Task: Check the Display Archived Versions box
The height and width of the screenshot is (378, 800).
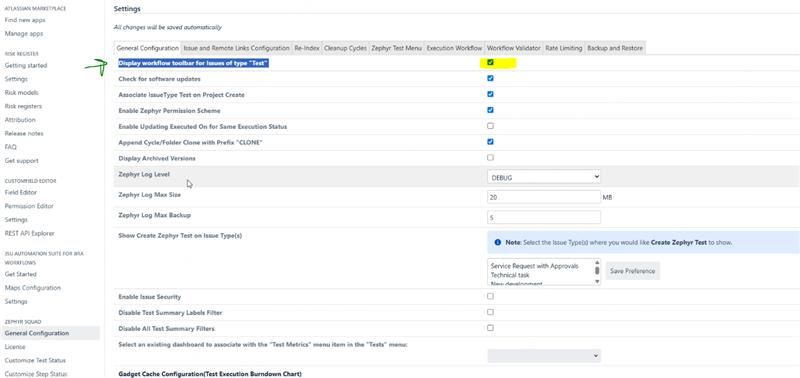Action: (x=490, y=158)
